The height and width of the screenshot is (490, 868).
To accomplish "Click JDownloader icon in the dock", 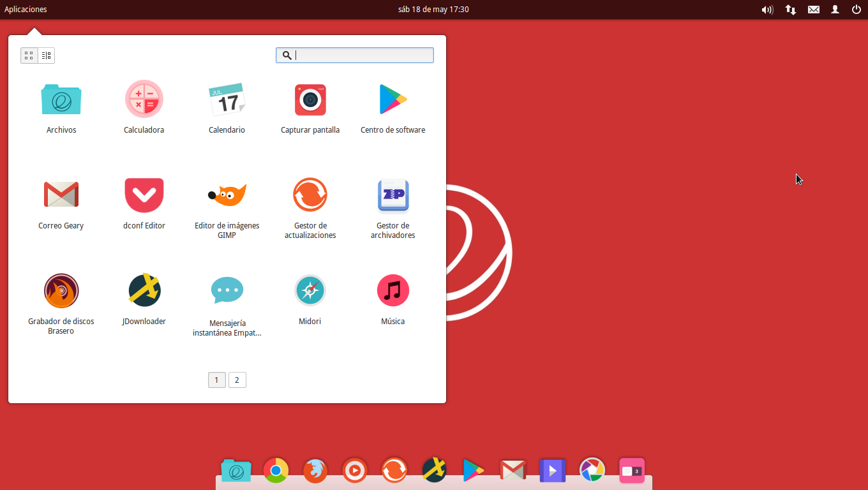I will [434, 471].
